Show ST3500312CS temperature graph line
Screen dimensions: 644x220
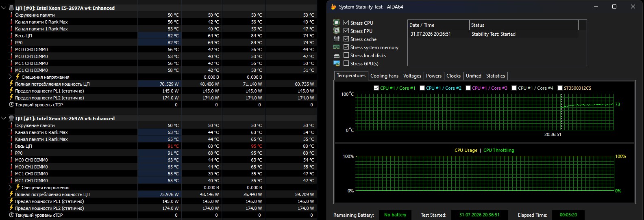click(560, 88)
